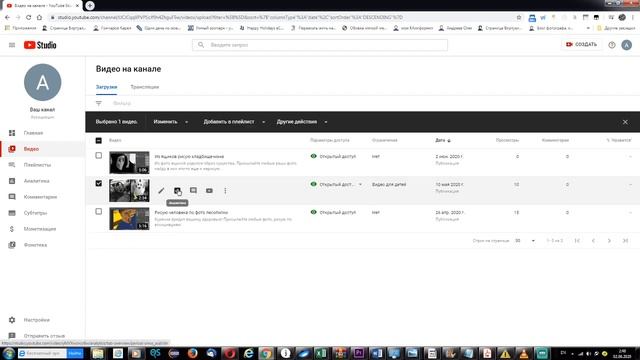Go to the previous page arrow
Viewport: 640px width, 360px height.
pyautogui.click(x=593, y=241)
